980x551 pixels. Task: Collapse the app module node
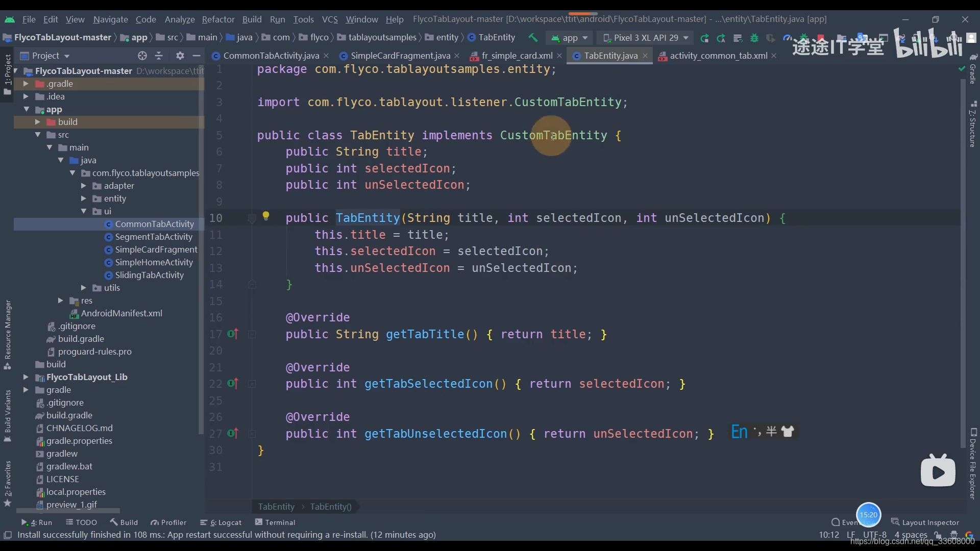click(26, 109)
